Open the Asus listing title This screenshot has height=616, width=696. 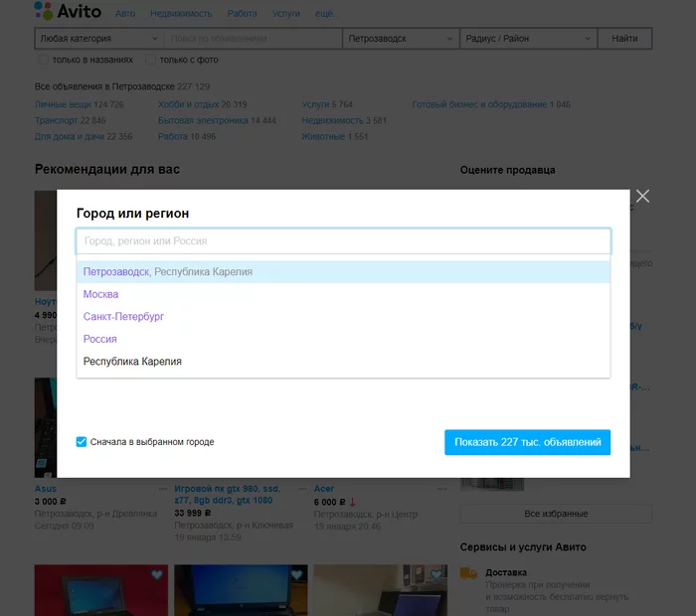(46, 489)
